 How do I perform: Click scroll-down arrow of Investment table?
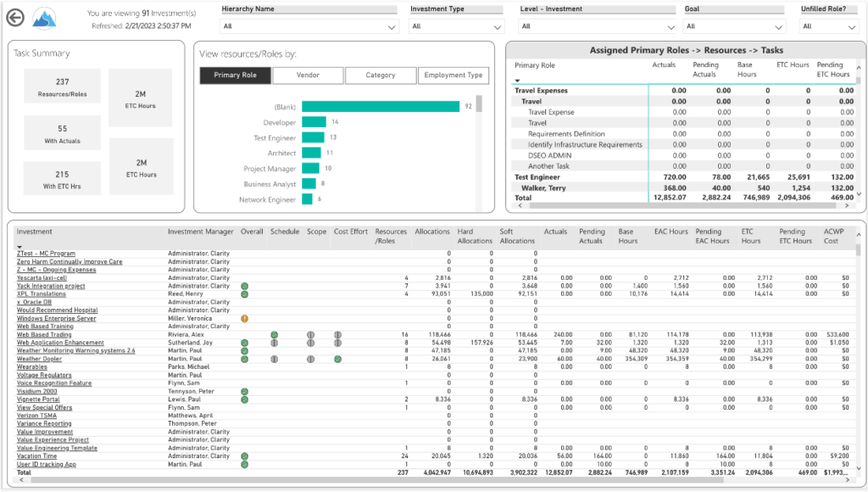[859, 469]
